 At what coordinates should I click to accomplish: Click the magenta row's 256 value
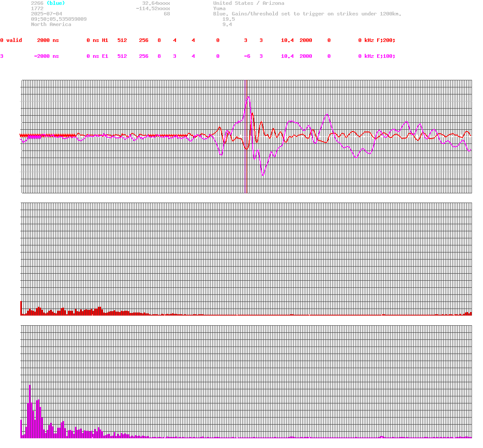tap(143, 56)
